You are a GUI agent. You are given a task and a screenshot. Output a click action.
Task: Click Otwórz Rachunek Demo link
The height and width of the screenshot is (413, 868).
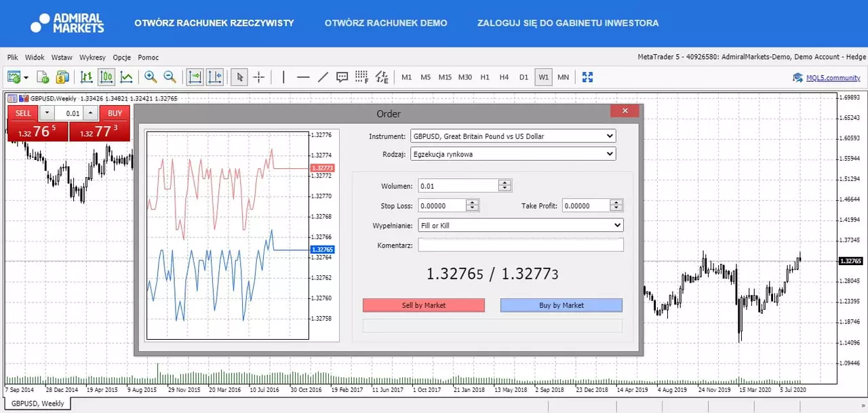[x=386, y=23]
